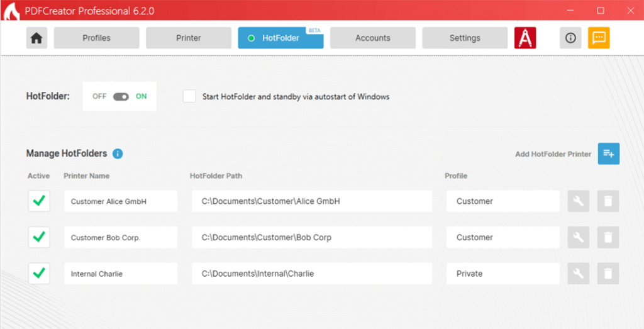Open wrench settings for Internal Charlie
This screenshot has width=644, height=329.
tap(578, 274)
